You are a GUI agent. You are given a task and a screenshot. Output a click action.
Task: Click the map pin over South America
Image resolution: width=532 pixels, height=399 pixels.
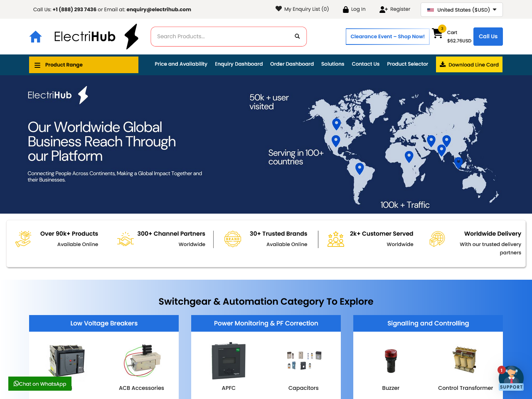360,168
